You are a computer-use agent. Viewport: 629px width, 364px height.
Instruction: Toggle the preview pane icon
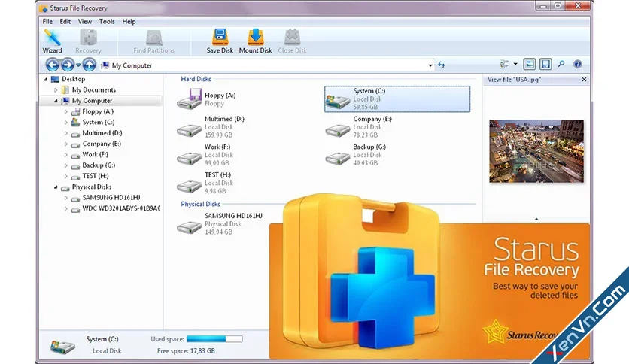530,64
